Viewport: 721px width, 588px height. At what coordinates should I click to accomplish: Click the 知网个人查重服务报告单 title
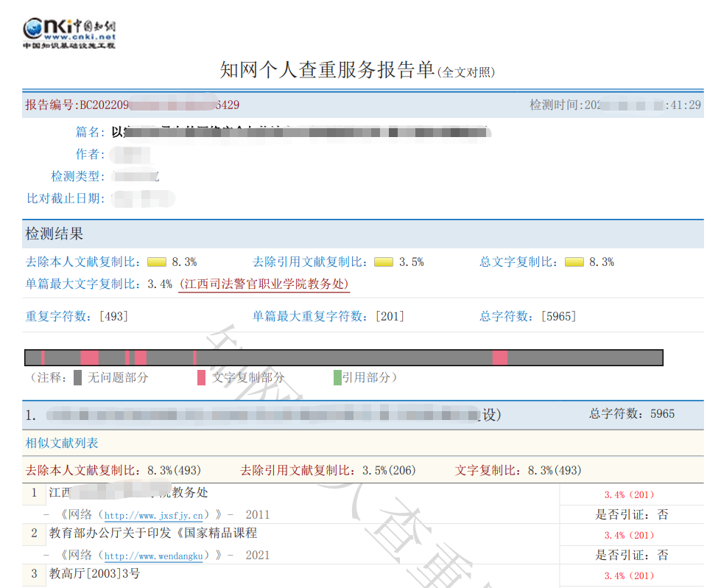pyautogui.click(x=328, y=69)
